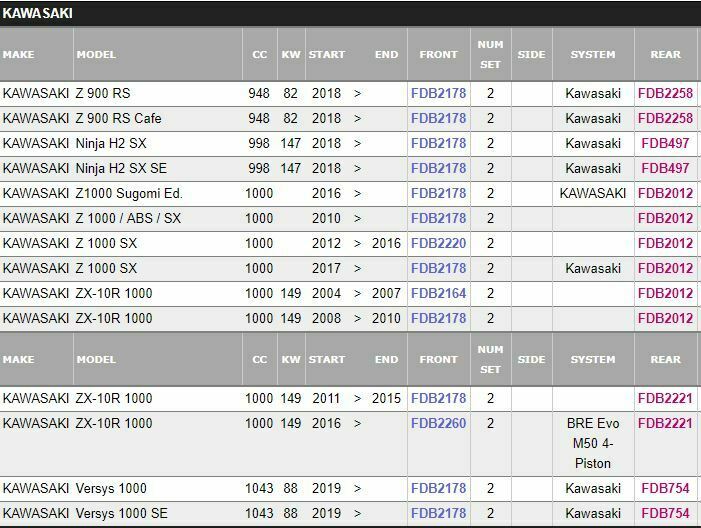Click the START column header in top header row

[327, 55]
